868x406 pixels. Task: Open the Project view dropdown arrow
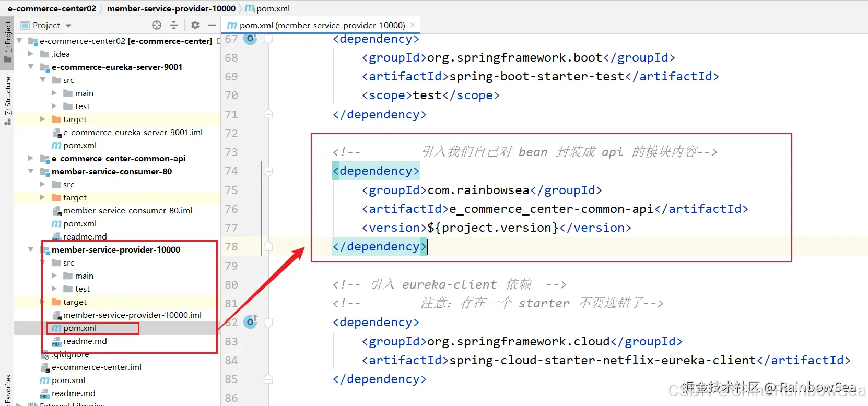68,26
